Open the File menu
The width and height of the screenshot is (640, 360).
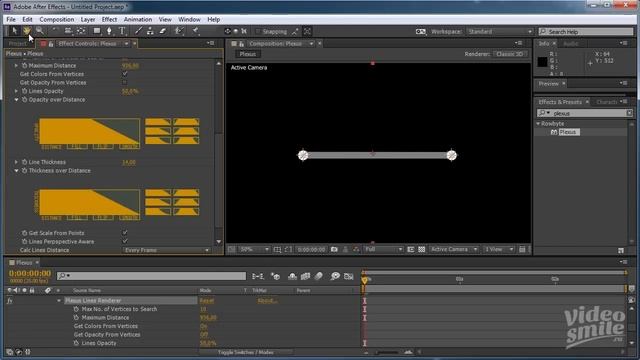click(11, 19)
